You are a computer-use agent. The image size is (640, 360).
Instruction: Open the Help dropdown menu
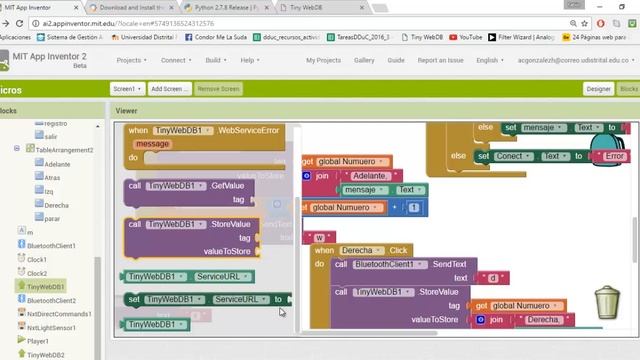(250, 60)
